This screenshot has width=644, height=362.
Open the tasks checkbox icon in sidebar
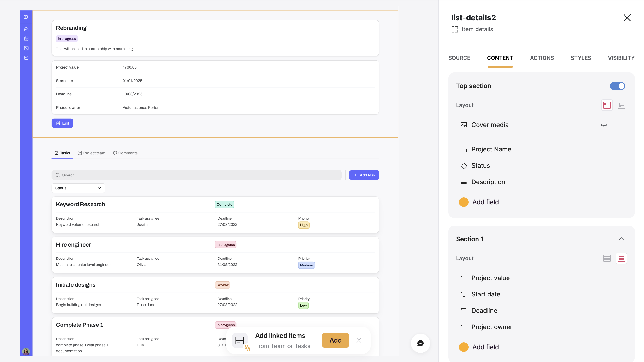click(x=26, y=58)
